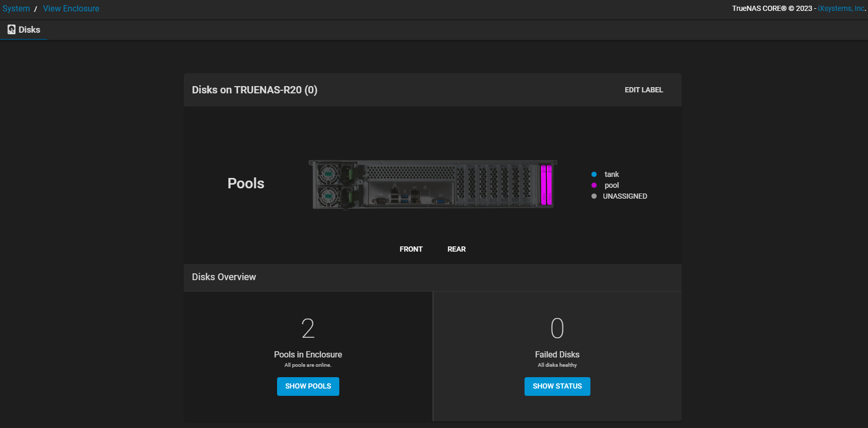
Task: Visit the iXsystems, Inc. link
Action: coord(842,8)
